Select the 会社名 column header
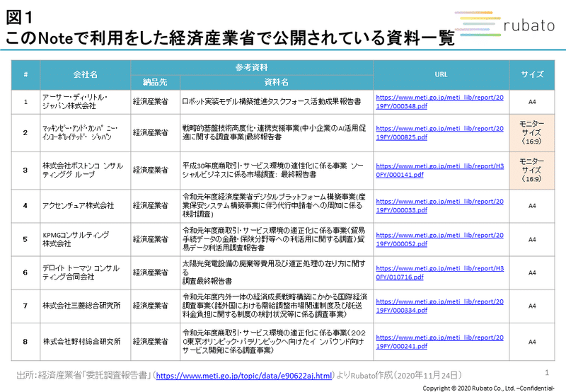 pyautogui.click(x=85, y=75)
